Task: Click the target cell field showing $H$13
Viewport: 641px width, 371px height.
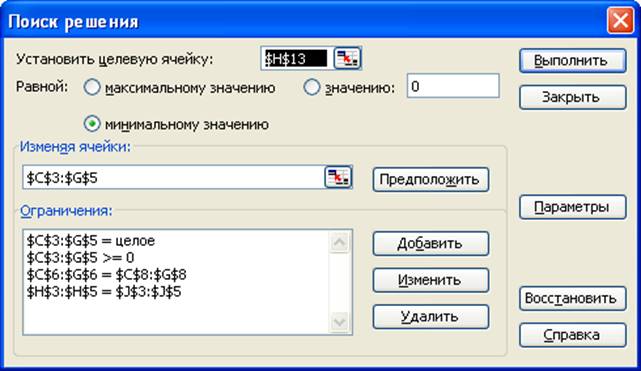Action: [296, 58]
